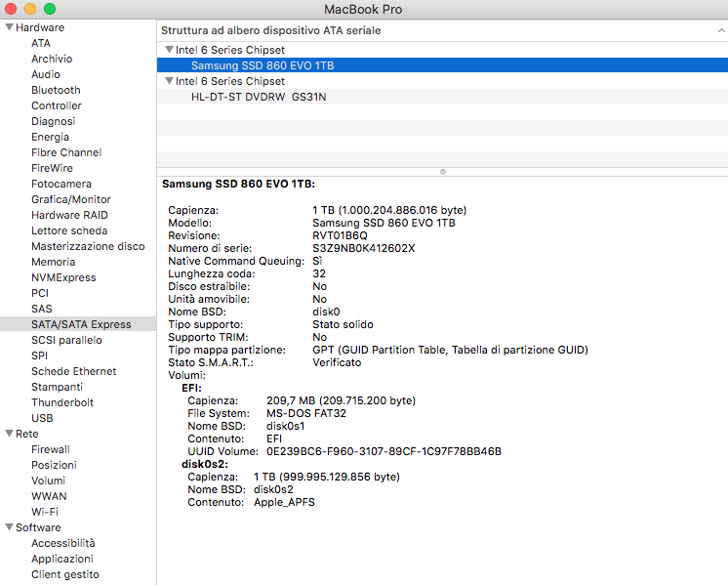Select Memoria in the sidebar
The height and width of the screenshot is (585, 728).
pyautogui.click(x=54, y=262)
